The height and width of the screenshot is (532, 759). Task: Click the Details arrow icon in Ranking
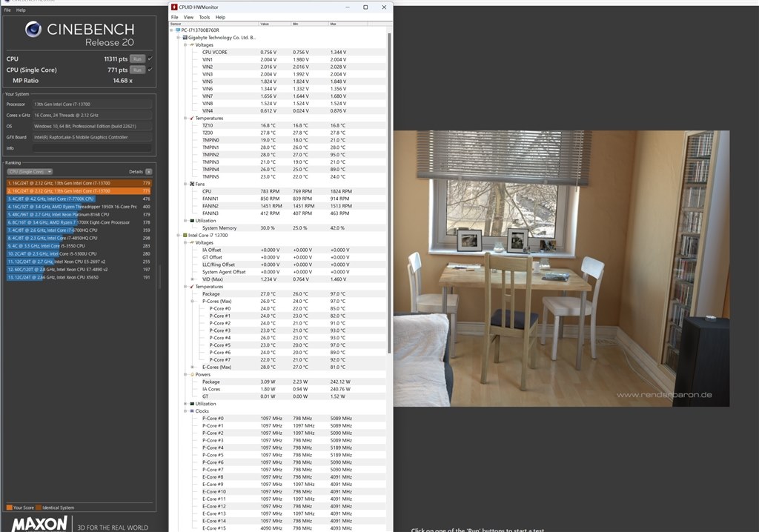pos(148,172)
